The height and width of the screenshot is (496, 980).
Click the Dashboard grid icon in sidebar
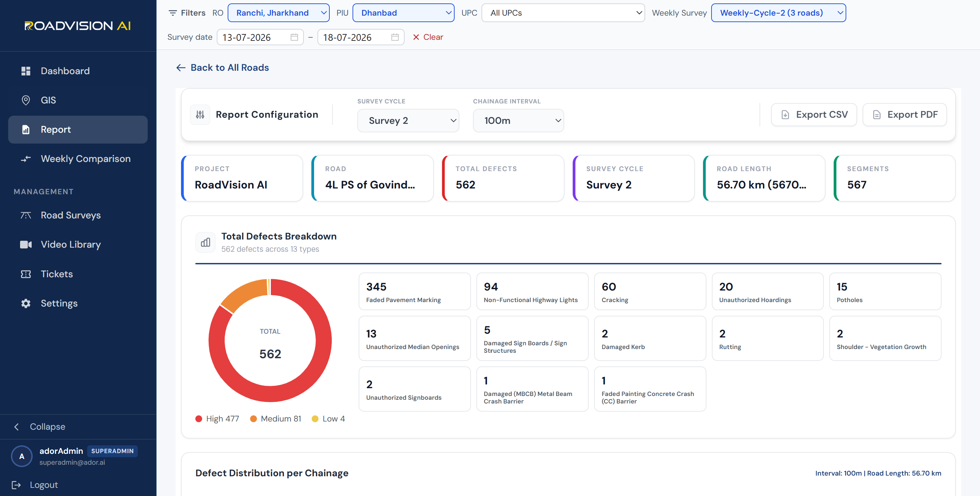26,71
